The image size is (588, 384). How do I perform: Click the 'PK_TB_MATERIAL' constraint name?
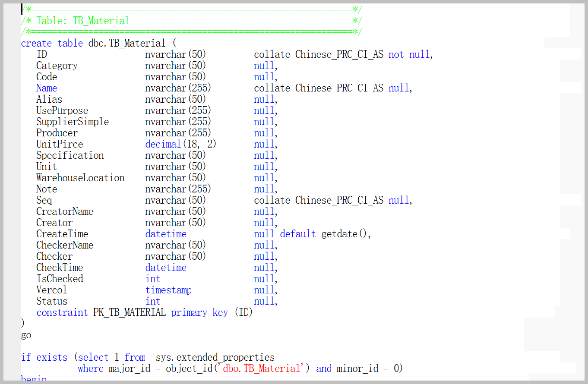(x=130, y=312)
